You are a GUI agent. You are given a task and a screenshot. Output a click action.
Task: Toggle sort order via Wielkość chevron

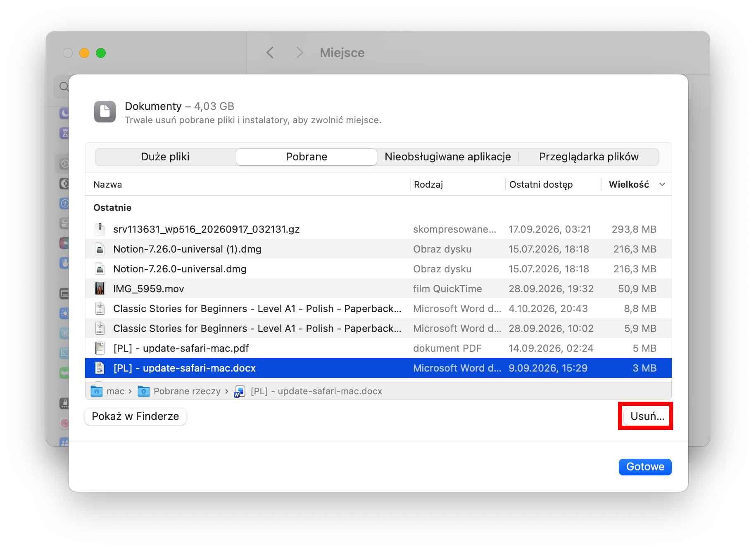point(662,184)
